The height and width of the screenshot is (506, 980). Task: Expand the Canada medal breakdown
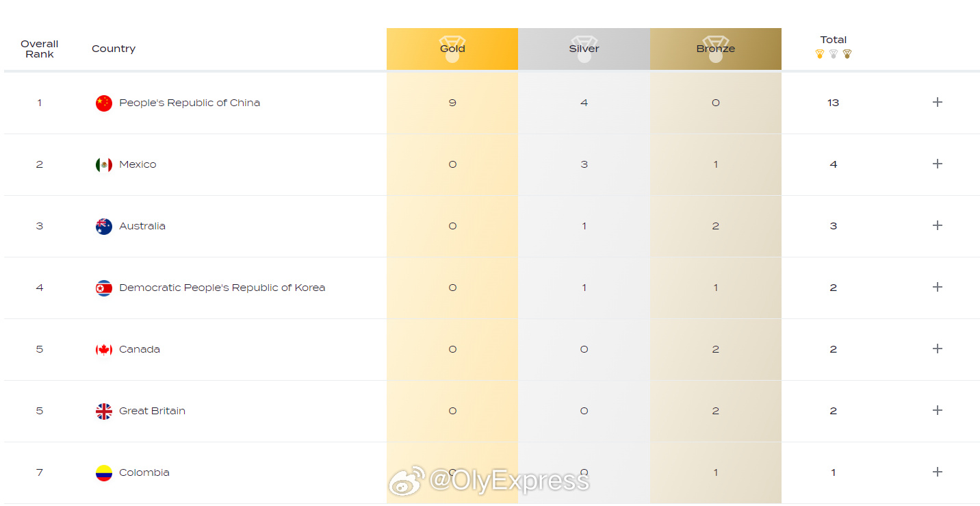tap(938, 349)
